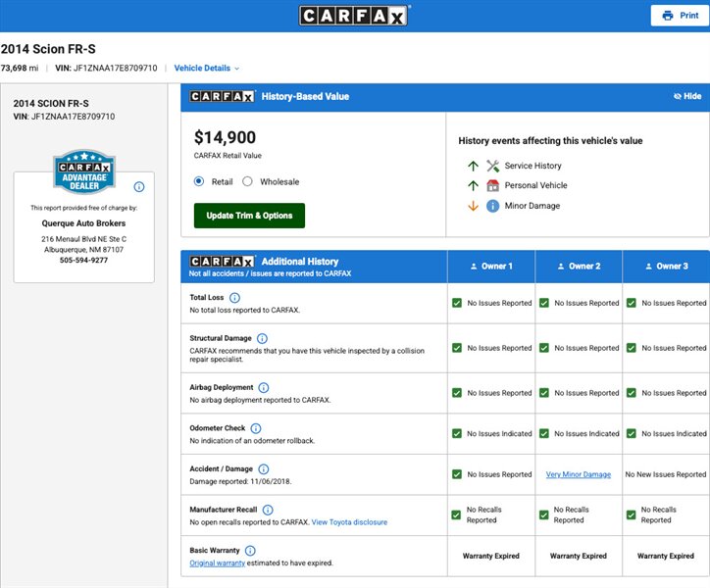Open Total Loss info icon

(x=234, y=297)
